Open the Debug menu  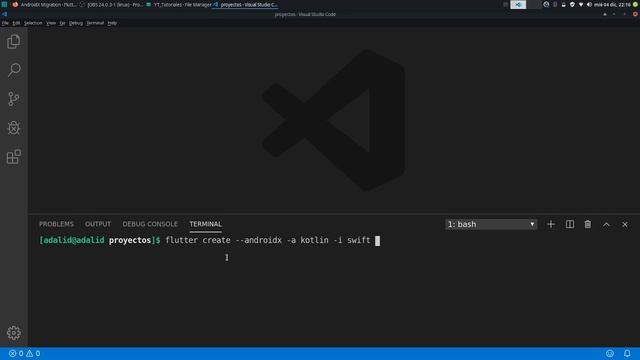click(x=76, y=23)
